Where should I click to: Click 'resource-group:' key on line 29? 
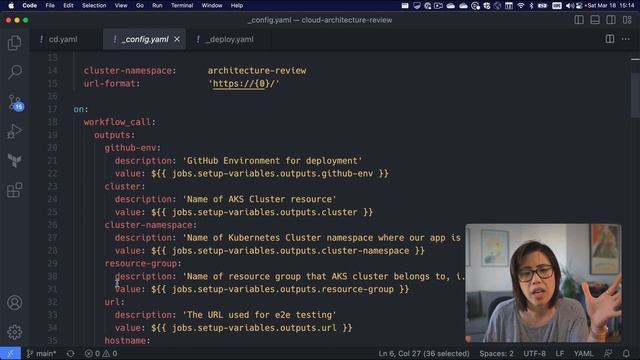(x=143, y=263)
